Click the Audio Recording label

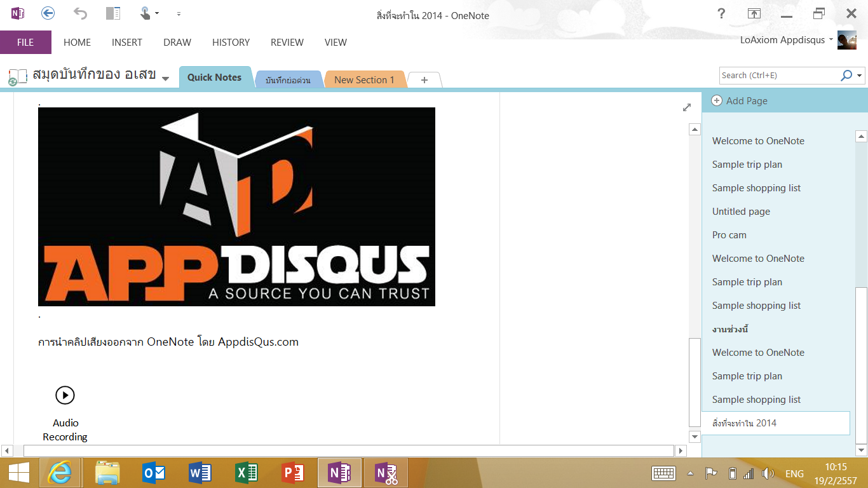click(65, 430)
